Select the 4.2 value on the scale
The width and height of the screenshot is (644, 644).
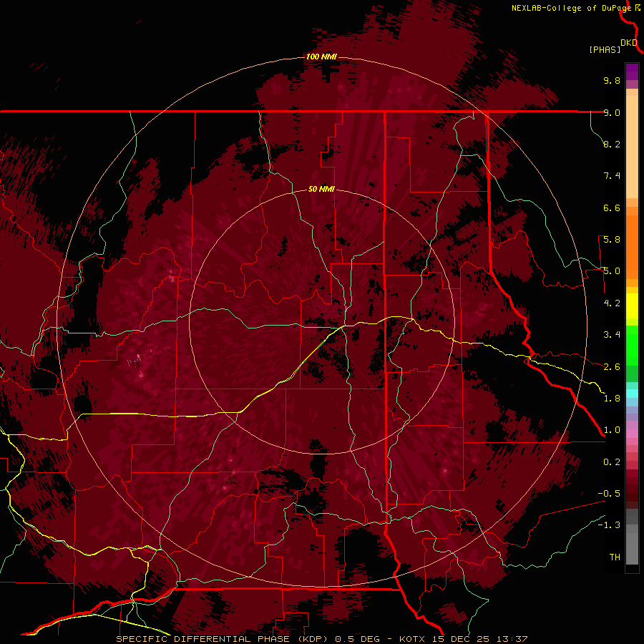click(612, 303)
